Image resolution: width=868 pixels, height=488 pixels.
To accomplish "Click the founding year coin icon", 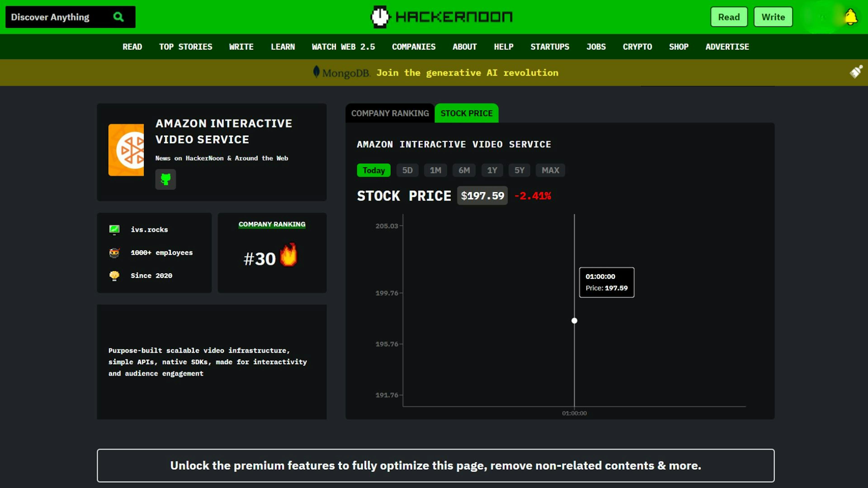I will pos(114,275).
